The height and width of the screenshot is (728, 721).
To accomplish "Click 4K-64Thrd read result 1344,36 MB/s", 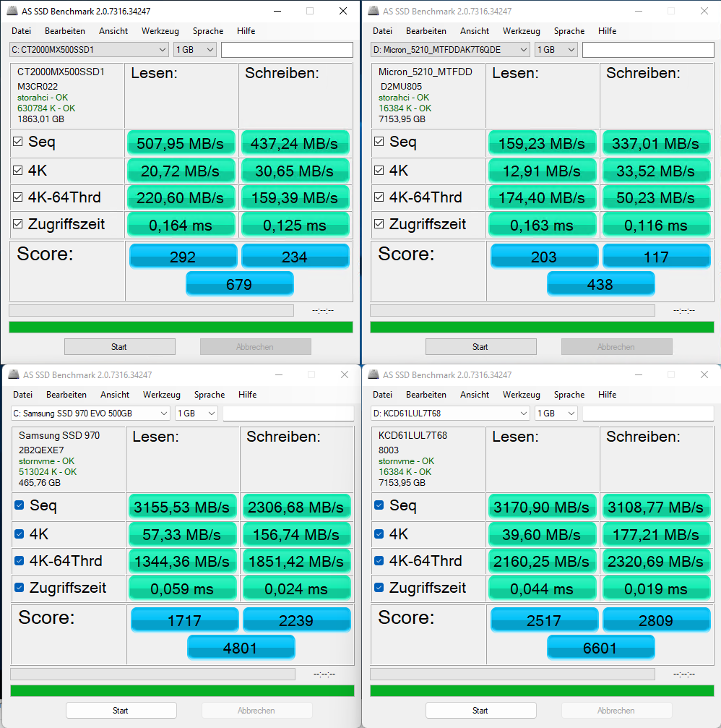I will 182,562.
